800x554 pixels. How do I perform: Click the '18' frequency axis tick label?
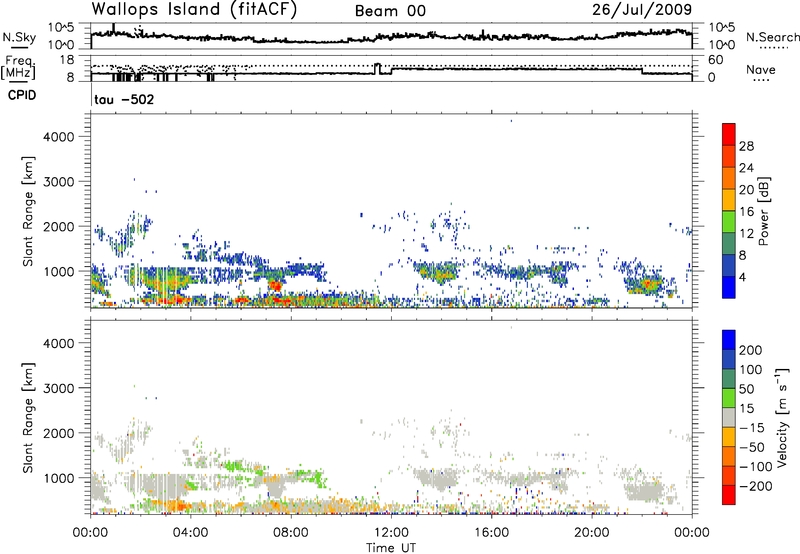(x=67, y=60)
